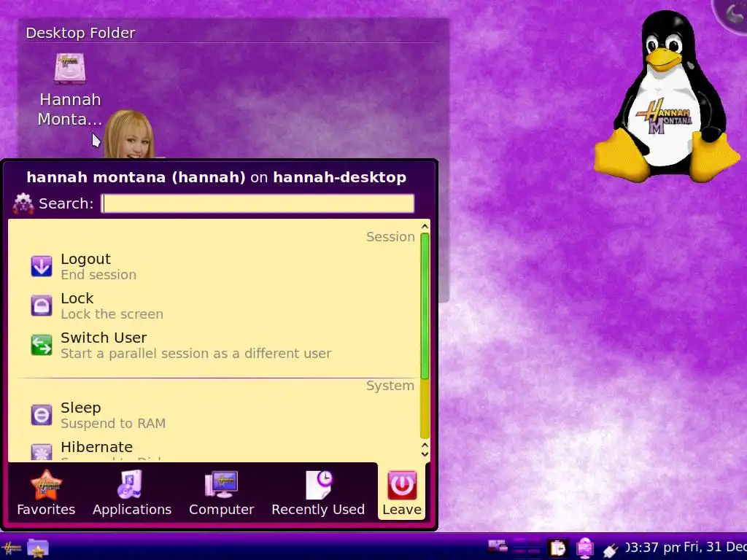Screen dimensions: 747x560
Task: Switch to the Applications tab
Action: coord(132,493)
